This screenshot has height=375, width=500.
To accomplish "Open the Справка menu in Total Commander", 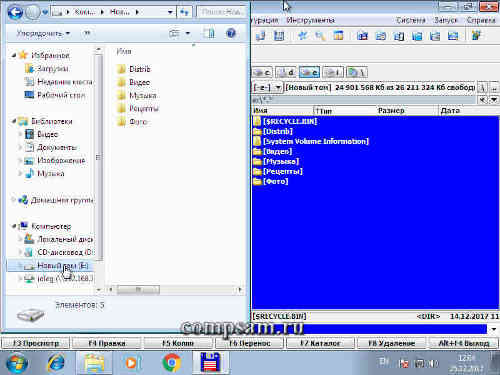I will tap(481, 20).
